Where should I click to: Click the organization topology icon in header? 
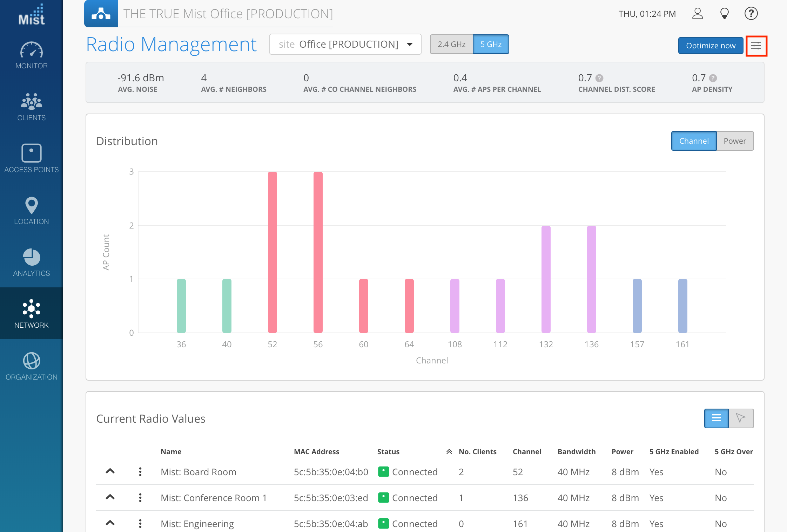[x=101, y=14]
